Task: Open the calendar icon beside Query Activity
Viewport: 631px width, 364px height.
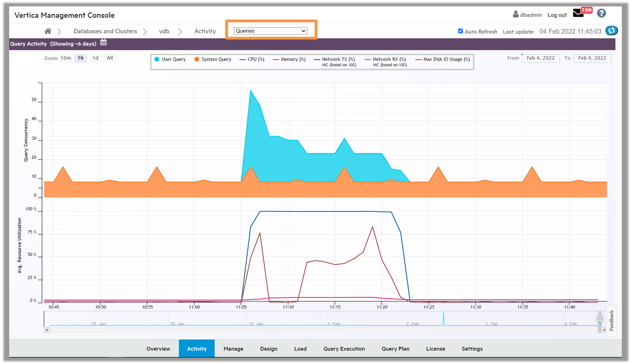Action: [103, 43]
